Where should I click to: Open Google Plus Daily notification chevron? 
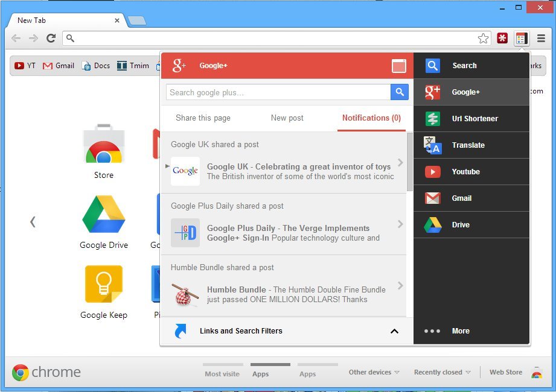coord(400,224)
